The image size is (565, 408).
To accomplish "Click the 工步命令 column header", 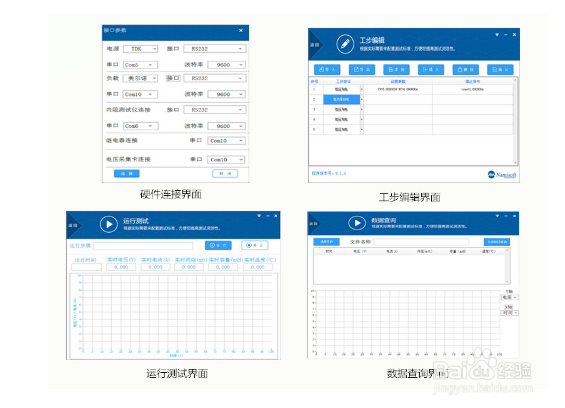I will (x=343, y=81).
